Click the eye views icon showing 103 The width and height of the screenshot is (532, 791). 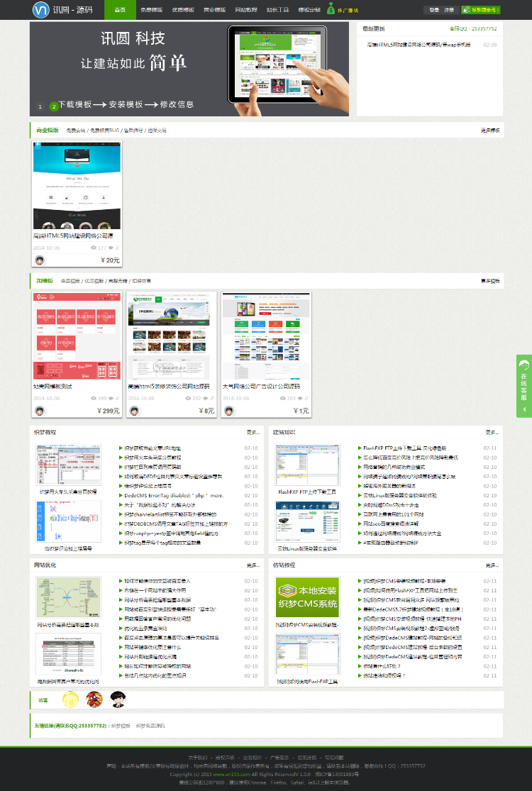pyautogui.click(x=283, y=398)
